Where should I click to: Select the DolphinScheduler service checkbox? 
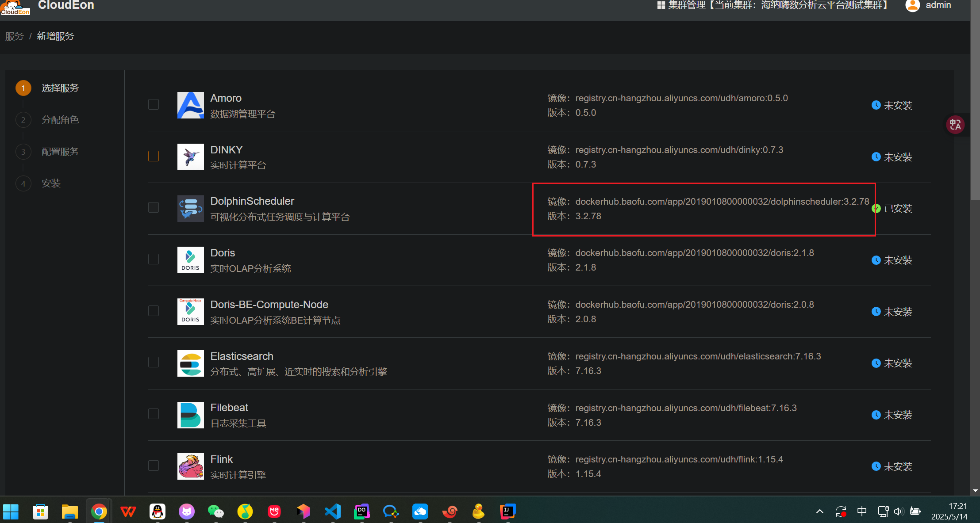154,207
